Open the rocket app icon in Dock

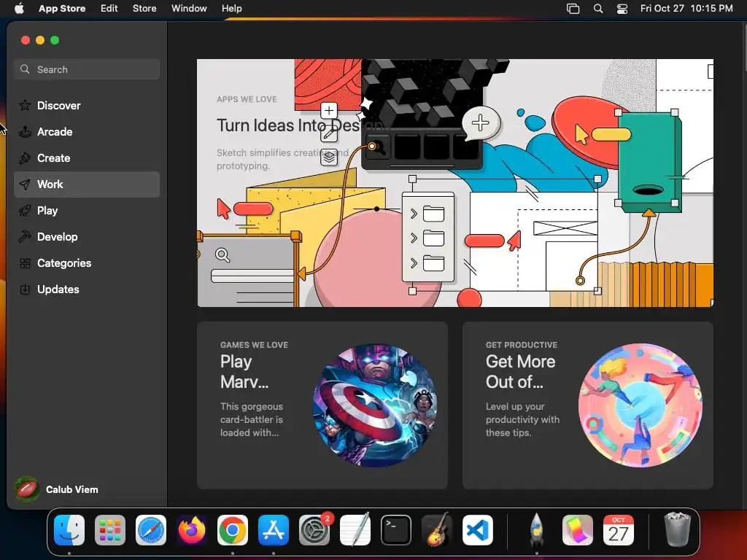point(536,530)
